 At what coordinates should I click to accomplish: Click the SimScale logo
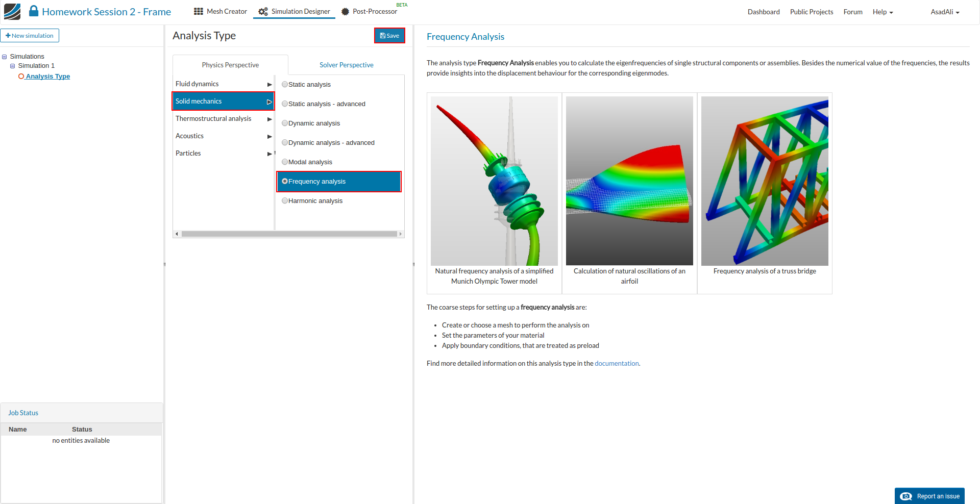coord(12,11)
